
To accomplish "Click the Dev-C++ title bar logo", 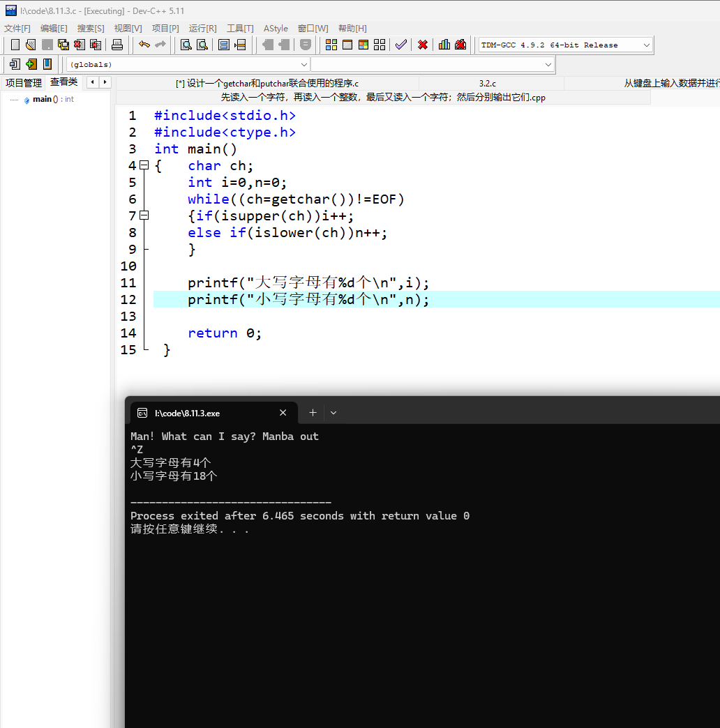I will point(10,10).
